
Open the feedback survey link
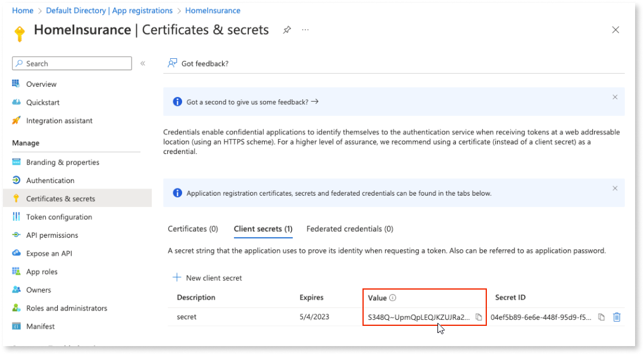252,102
